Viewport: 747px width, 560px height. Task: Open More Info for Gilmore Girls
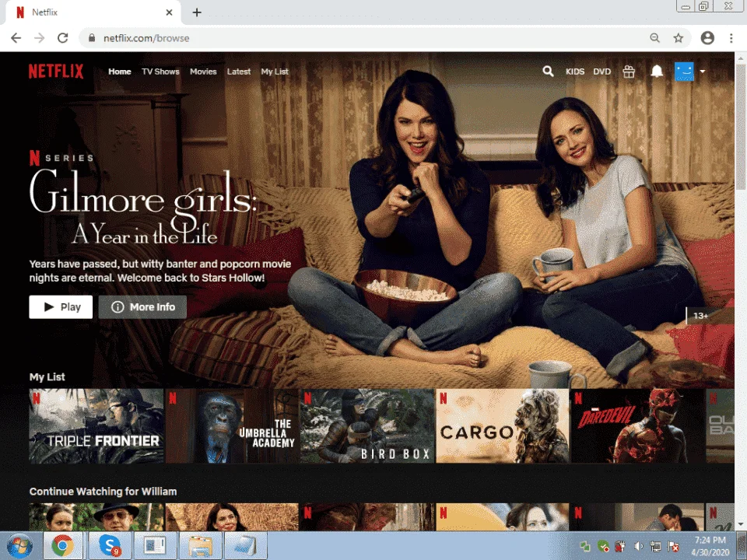142,307
